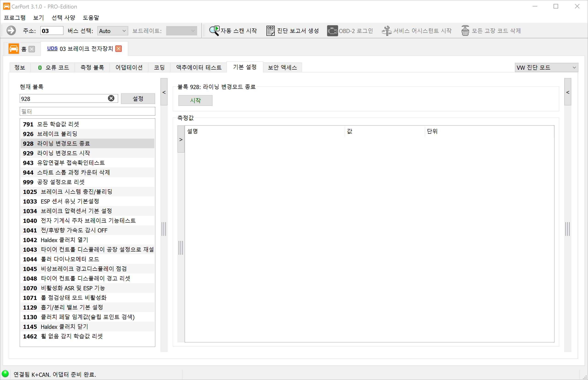
Task: Select block 929 라이닝 변경모드 시작
Action: [88, 153]
